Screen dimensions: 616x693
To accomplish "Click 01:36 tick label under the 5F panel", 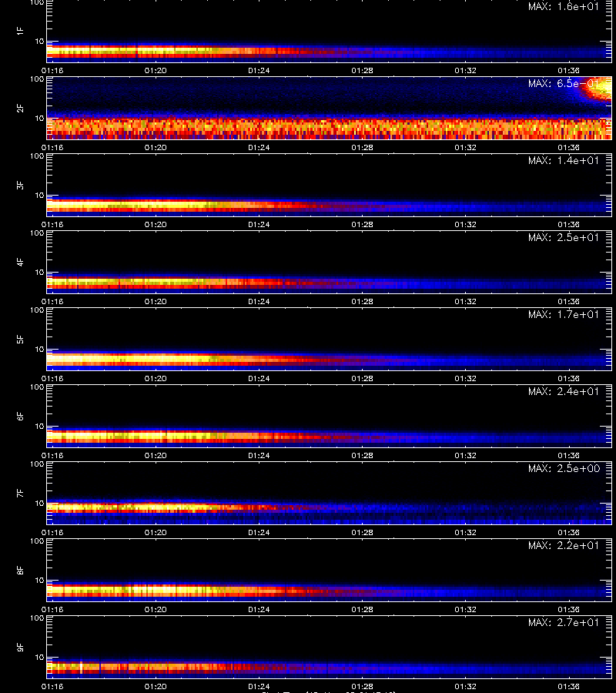I will (568, 378).
